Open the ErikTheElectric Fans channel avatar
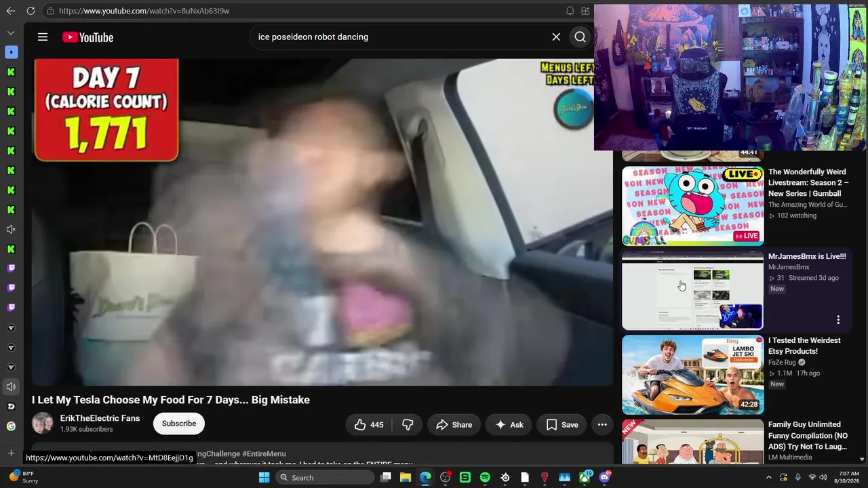This screenshot has height=488, width=868. coord(43,423)
